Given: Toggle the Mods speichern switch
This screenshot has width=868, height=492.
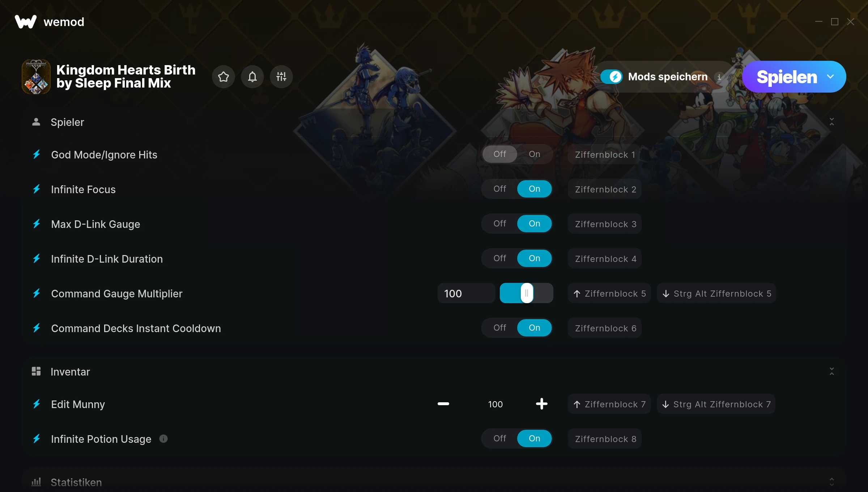Looking at the screenshot, I should coord(612,77).
